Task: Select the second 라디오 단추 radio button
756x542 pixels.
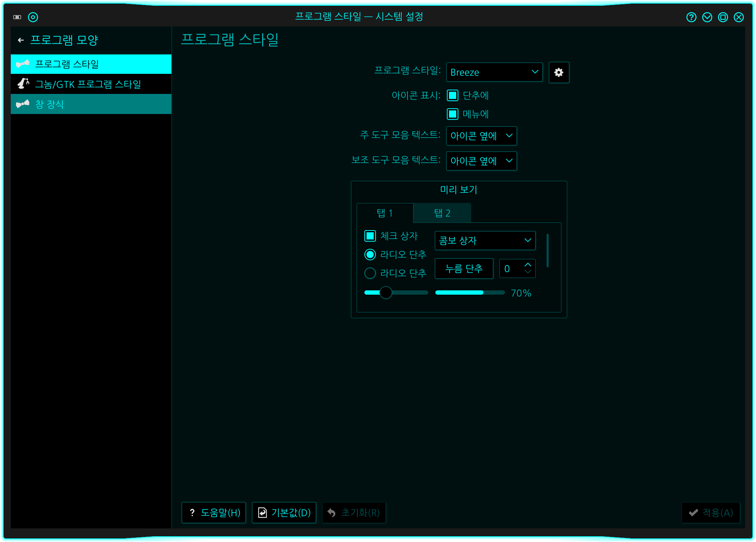Action: [x=370, y=273]
